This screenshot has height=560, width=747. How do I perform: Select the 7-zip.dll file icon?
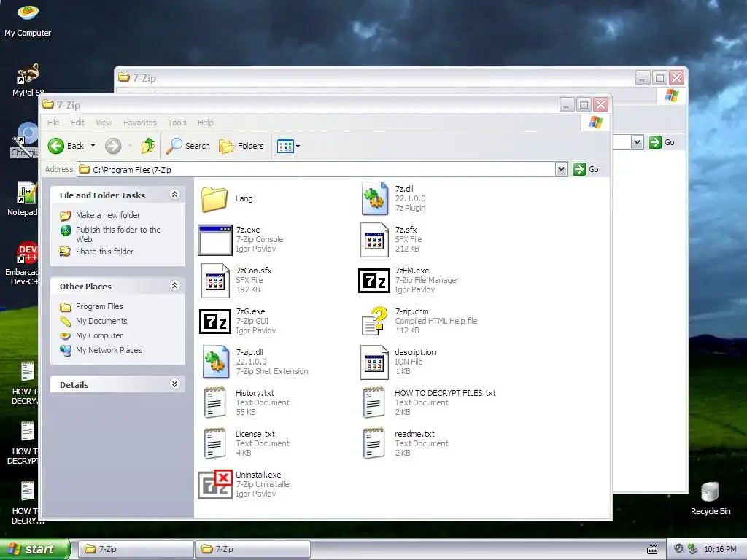click(215, 362)
